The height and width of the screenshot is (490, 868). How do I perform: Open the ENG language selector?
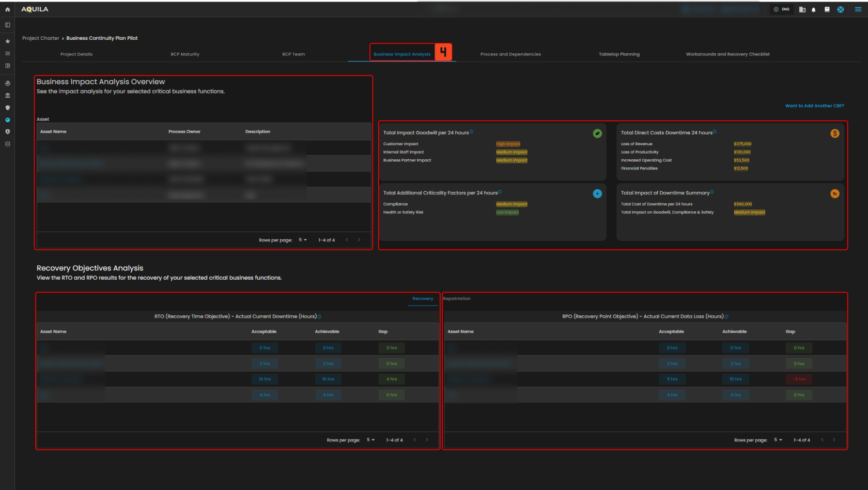pyautogui.click(x=781, y=9)
